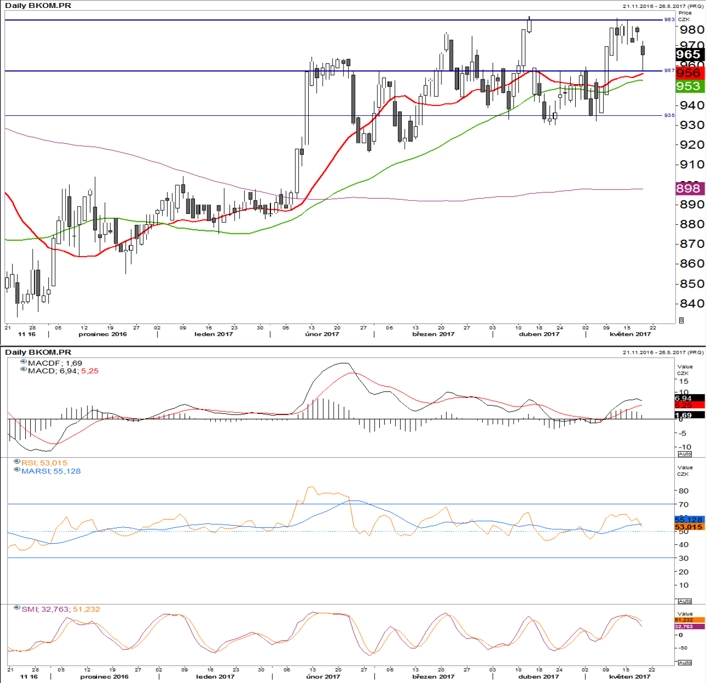Select the 935 horizontal support line label
Viewport: 706px width, 683px height.
click(x=670, y=116)
